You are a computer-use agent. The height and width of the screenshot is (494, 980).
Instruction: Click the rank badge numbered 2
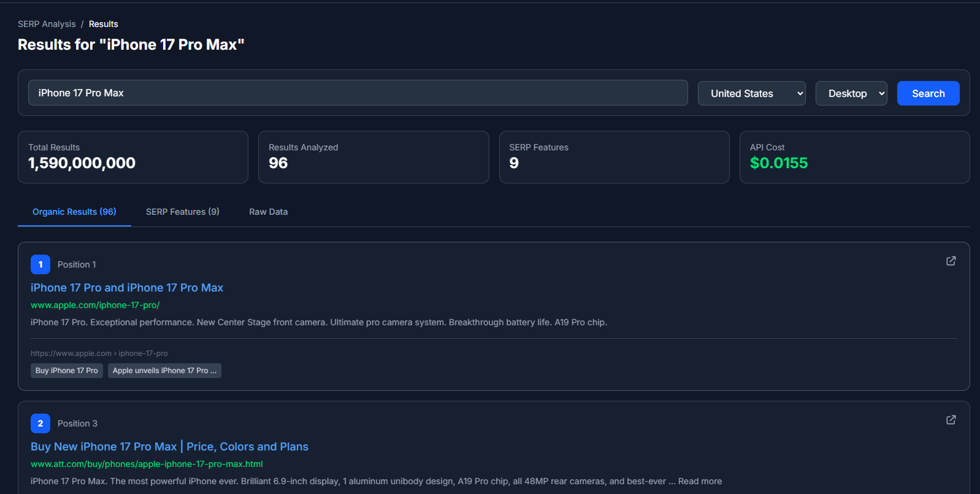point(40,423)
